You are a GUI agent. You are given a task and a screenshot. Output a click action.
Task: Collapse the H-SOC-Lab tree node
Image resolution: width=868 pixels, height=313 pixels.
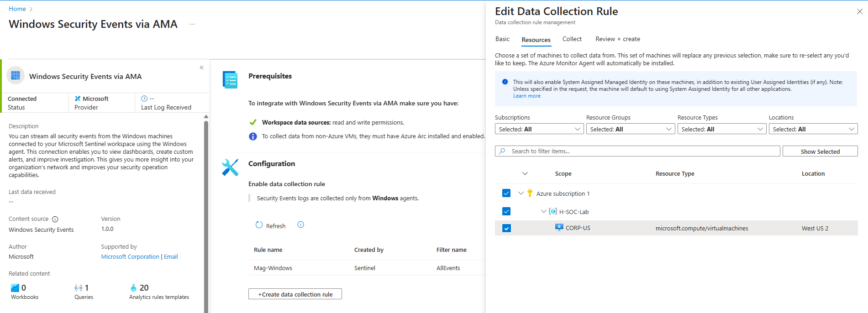click(543, 212)
